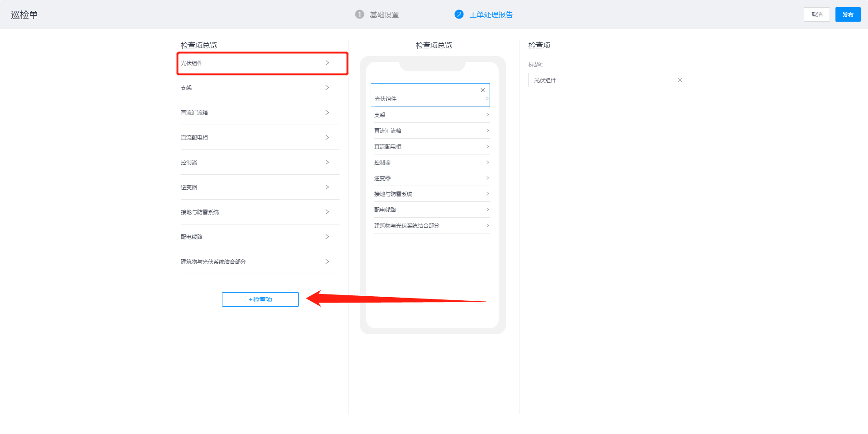868x434 pixels.
Task: Focus the 标题 text input field
Action: tap(601, 80)
